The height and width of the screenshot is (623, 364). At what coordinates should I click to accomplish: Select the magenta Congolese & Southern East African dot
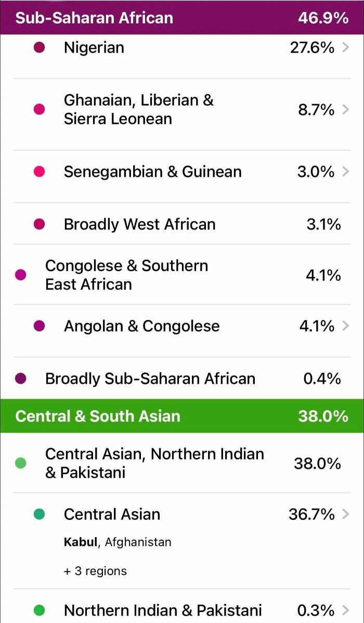(x=21, y=275)
